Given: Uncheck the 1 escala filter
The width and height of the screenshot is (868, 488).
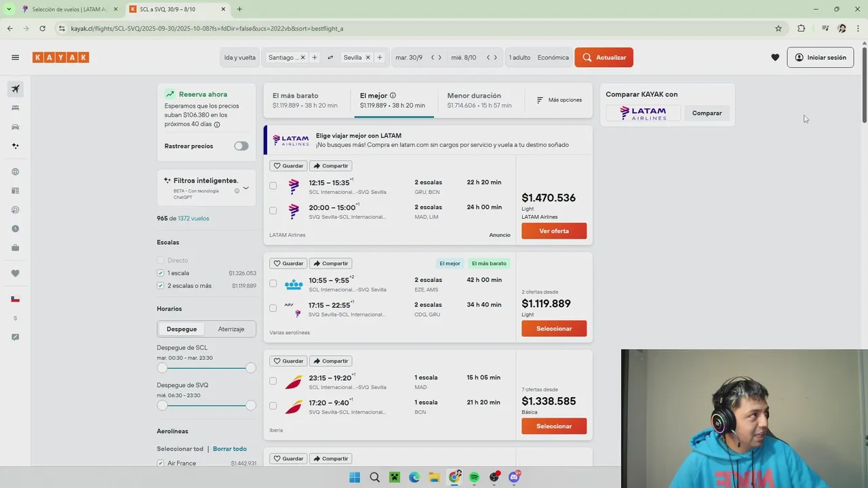Looking at the screenshot, I should pos(160,273).
